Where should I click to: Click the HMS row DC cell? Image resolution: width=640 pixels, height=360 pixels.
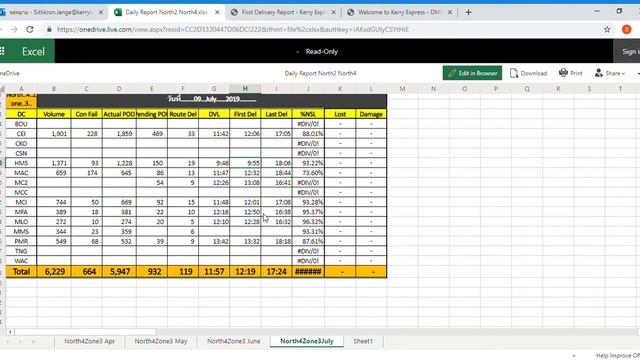coord(21,163)
